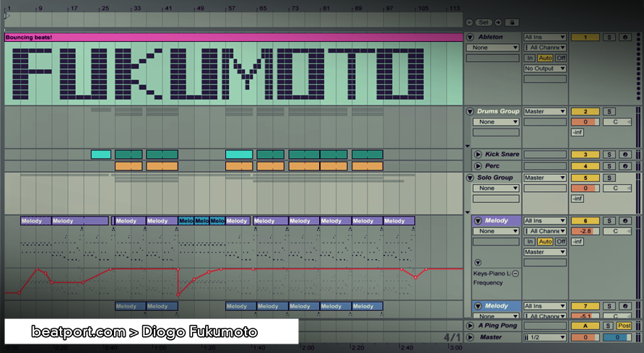
Task: Open Ableton track All Ins dropdown
Action: pos(545,37)
